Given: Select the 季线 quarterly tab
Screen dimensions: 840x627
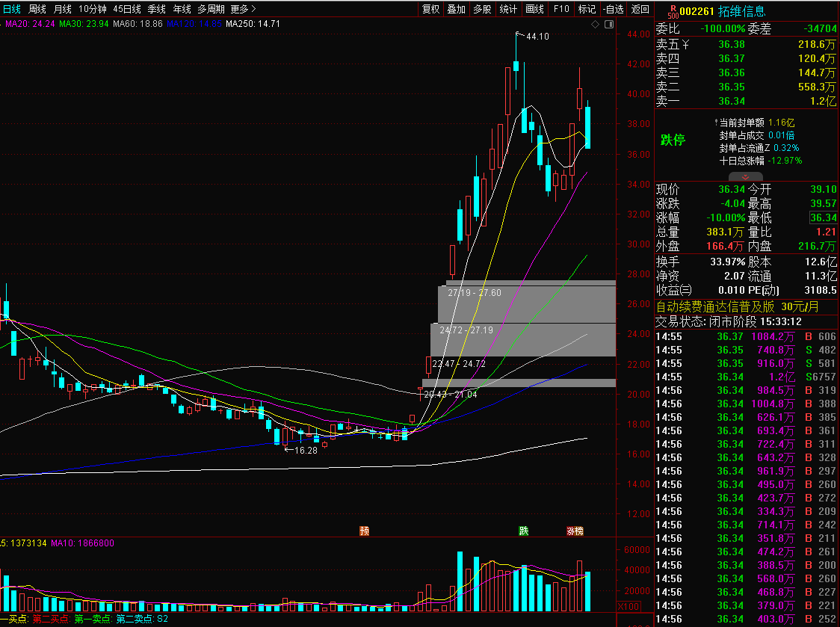Looking at the screenshot, I should [156, 9].
